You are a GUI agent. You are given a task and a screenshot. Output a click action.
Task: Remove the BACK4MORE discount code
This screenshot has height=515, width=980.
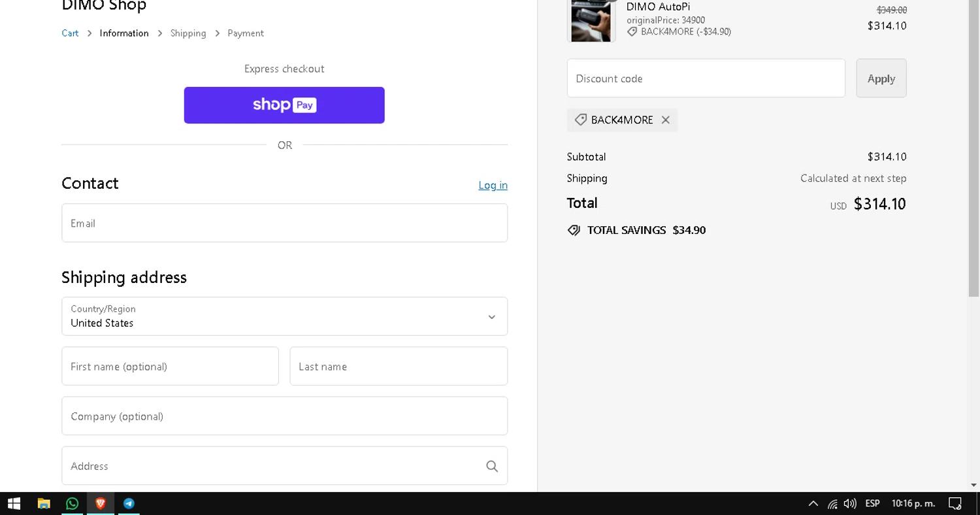coord(666,120)
